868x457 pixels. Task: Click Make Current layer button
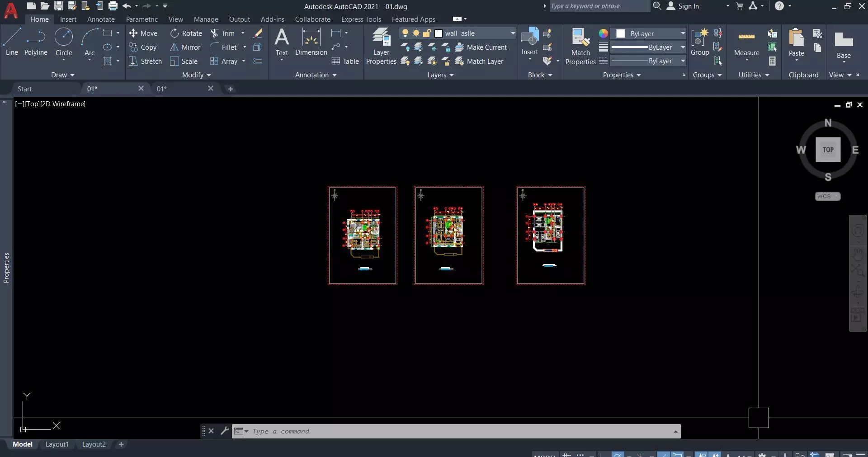(x=481, y=47)
